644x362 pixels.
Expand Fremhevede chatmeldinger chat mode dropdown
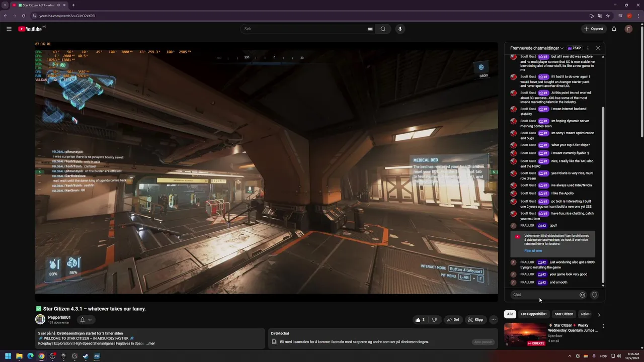point(537,48)
